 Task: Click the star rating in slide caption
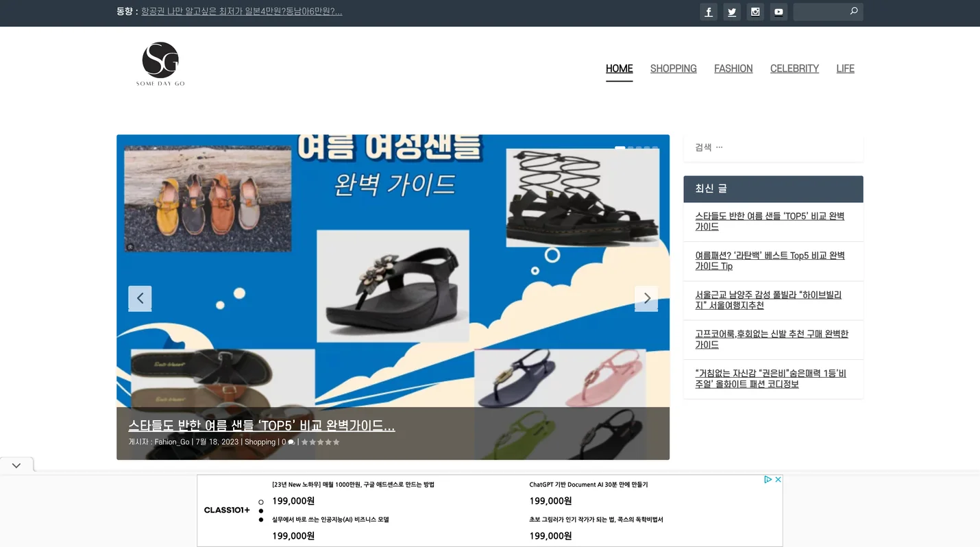click(x=321, y=442)
